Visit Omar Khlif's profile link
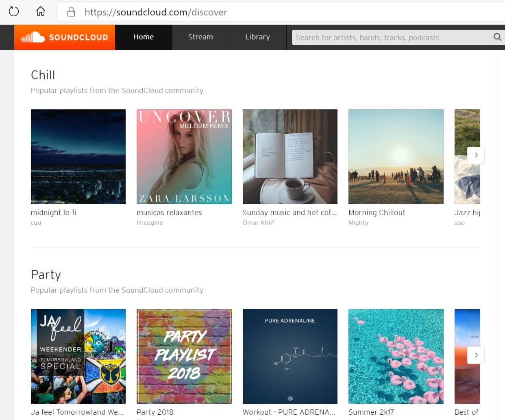The height and width of the screenshot is (420, 505). pyautogui.click(x=258, y=223)
